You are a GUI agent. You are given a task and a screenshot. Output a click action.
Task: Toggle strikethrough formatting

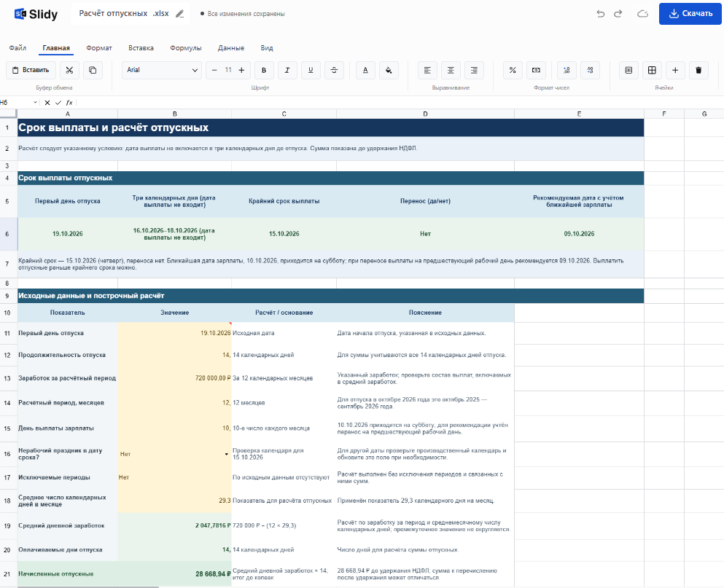pos(335,70)
